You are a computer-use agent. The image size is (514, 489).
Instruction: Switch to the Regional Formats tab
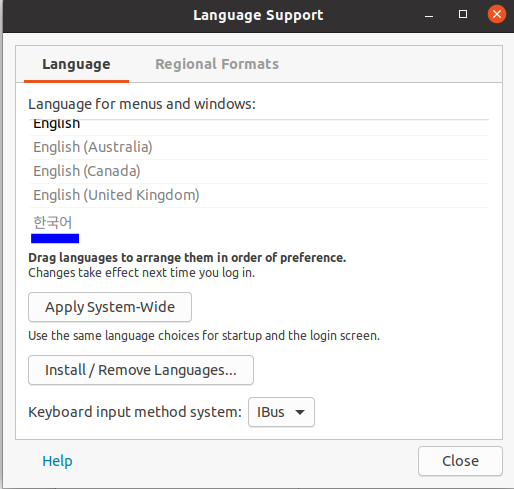click(x=217, y=64)
